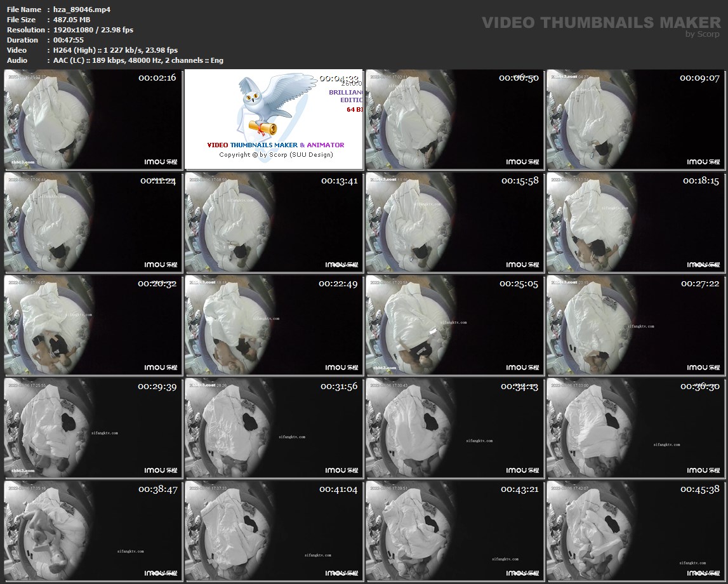Select the thumbnail stamped 00:06:50
The image size is (728, 584).
(x=454, y=119)
